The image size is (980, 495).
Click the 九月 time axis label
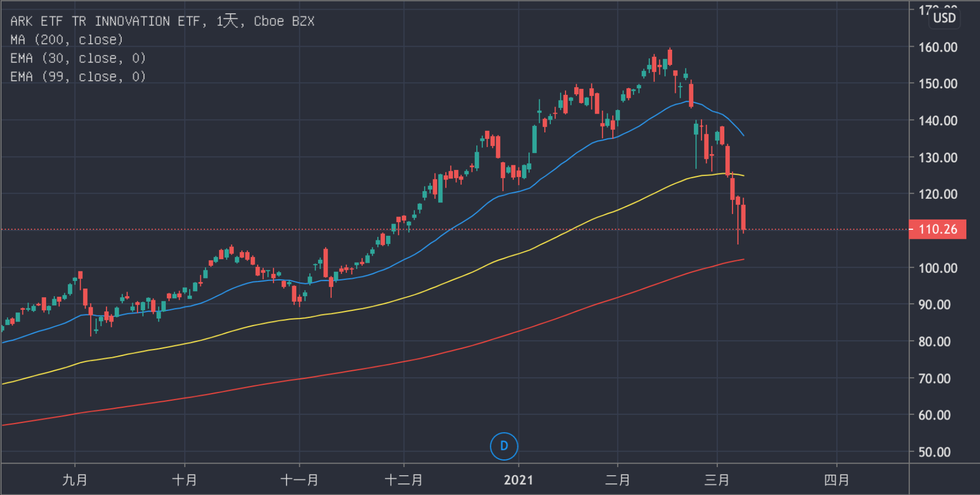(x=75, y=480)
